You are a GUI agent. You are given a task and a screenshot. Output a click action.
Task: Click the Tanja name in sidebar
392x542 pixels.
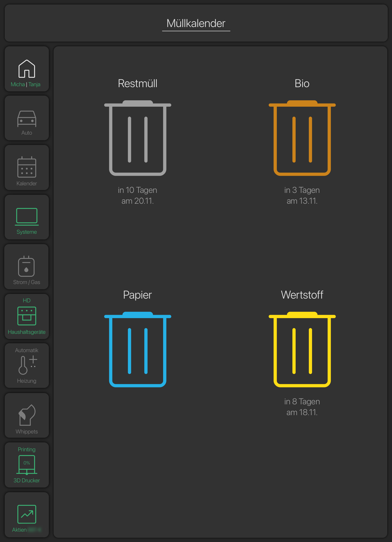(x=34, y=85)
